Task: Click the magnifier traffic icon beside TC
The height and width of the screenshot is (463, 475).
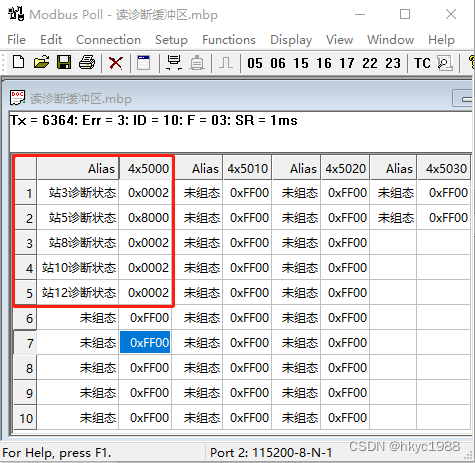Action: pyautogui.click(x=445, y=63)
